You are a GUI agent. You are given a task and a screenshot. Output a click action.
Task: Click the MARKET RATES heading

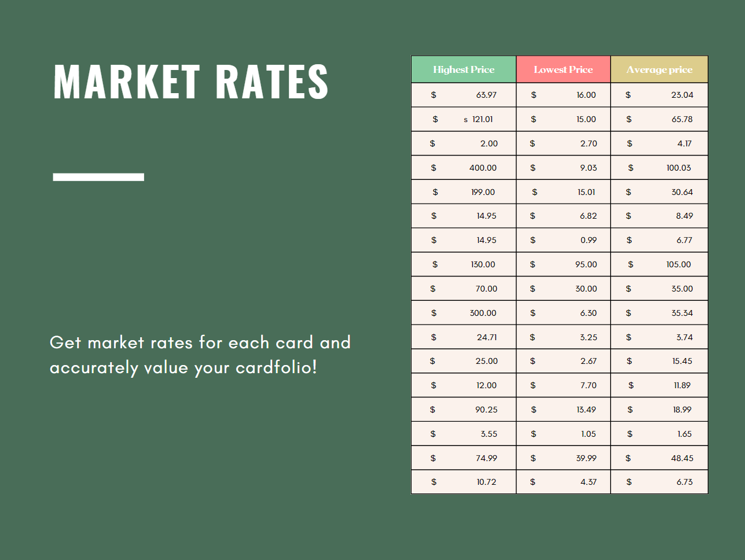[191, 82]
